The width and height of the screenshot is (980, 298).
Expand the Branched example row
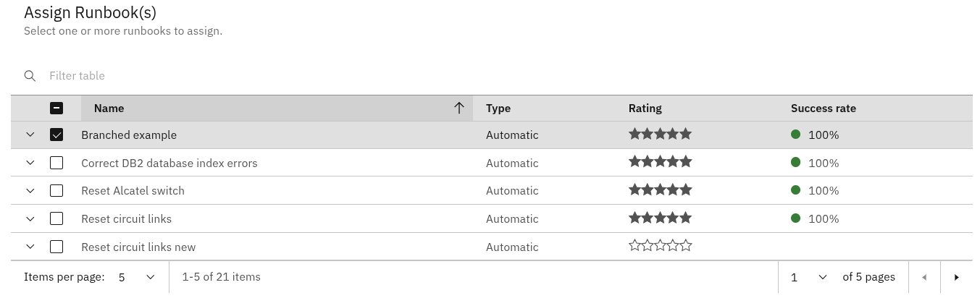(x=30, y=135)
